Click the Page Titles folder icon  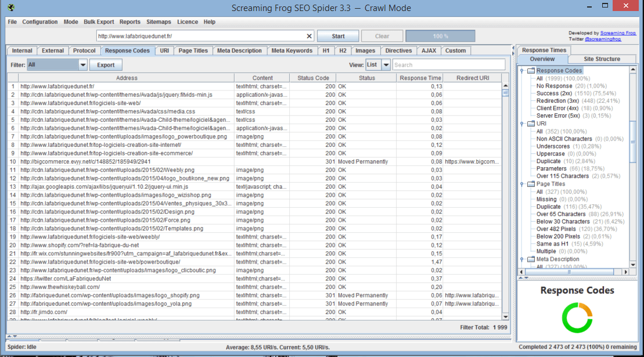(531, 184)
